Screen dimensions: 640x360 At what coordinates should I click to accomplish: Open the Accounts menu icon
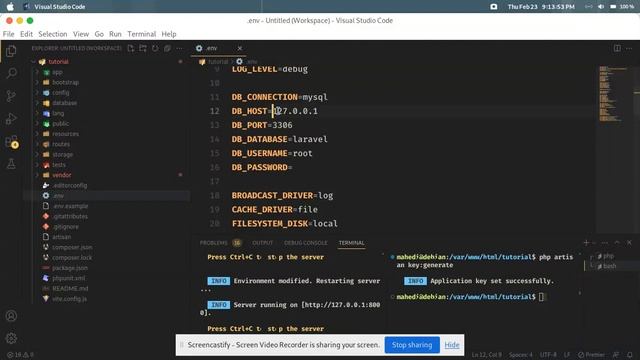pos(11,316)
